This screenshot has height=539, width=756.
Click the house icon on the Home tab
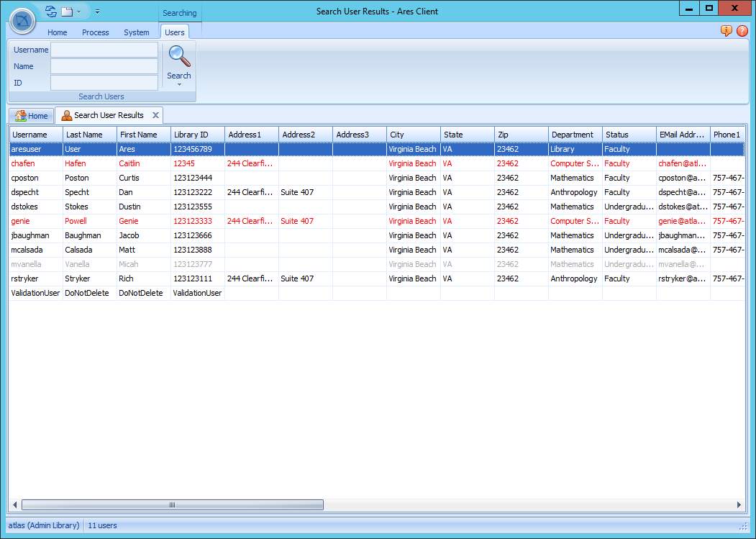(19, 115)
